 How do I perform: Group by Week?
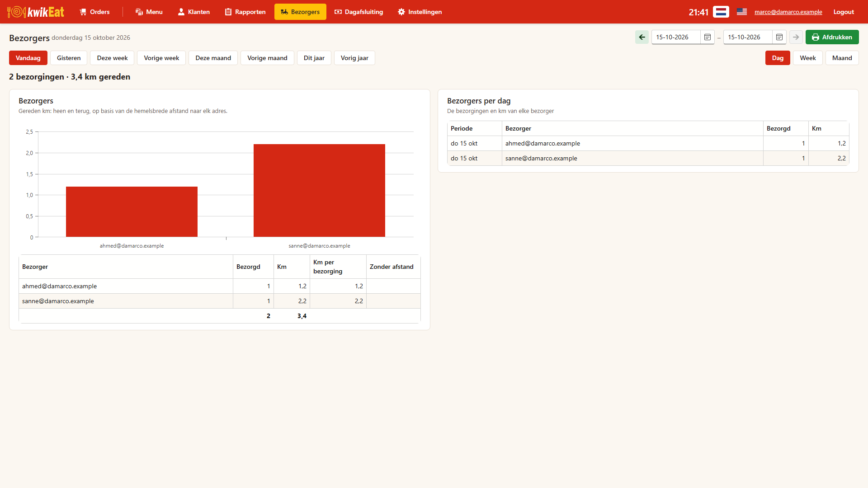808,58
